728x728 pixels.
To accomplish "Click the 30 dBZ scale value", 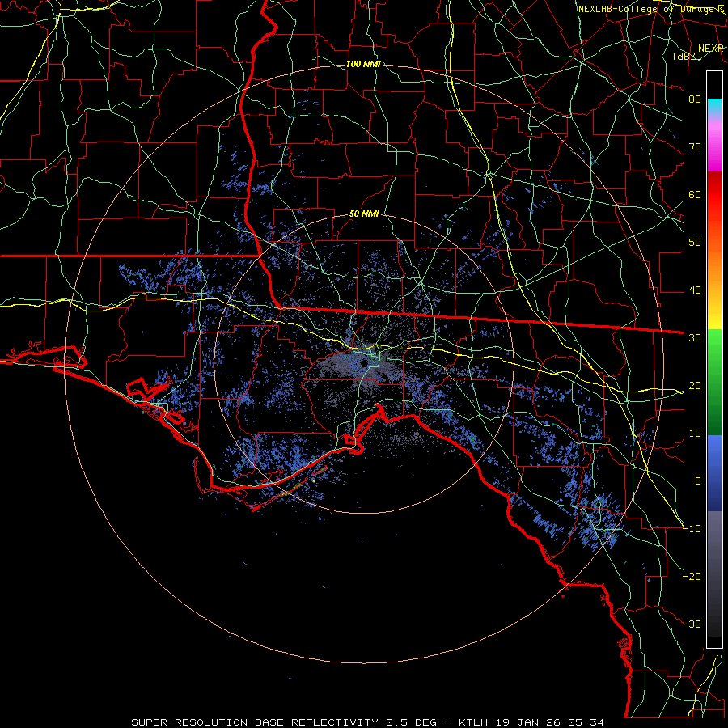I will [695, 338].
